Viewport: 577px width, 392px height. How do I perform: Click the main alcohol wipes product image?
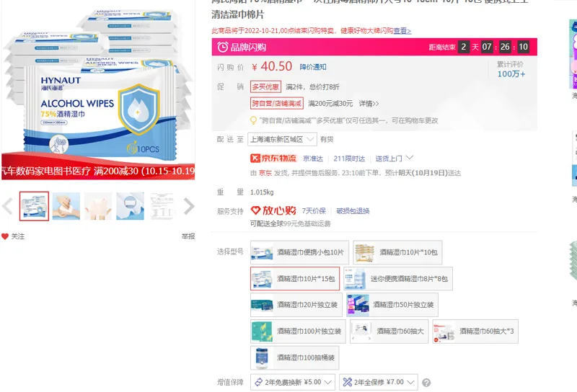pos(98,90)
